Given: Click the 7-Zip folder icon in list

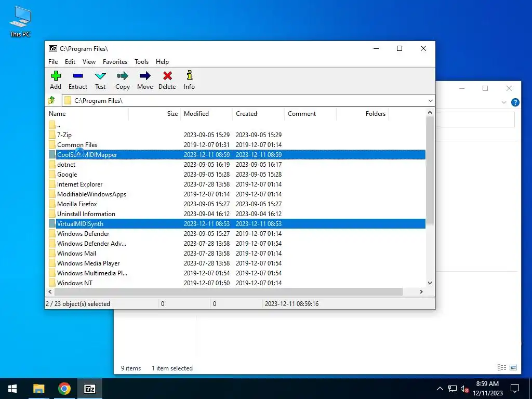Looking at the screenshot, I should [x=52, y=135].
